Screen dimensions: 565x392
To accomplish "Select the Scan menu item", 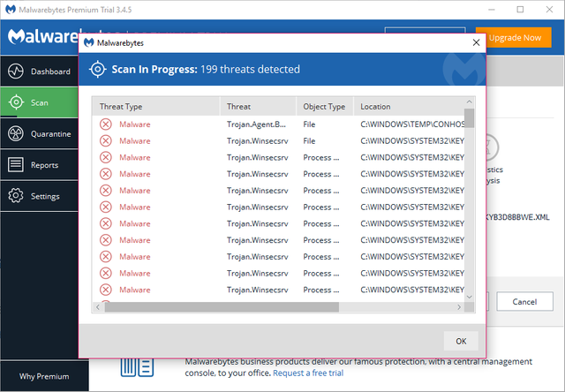I will click(x=39, y=102).
